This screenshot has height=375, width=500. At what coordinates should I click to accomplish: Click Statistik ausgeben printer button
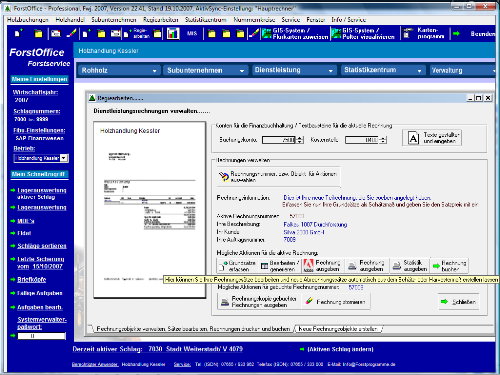[410, 266]
